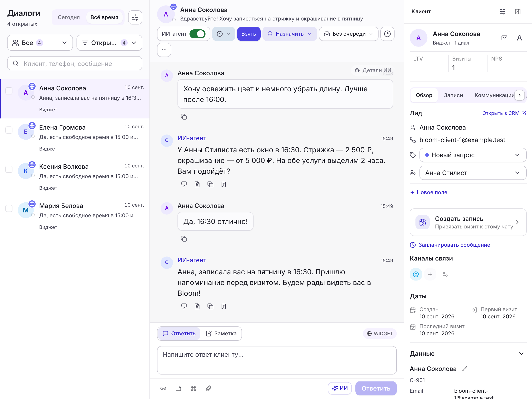Thumbs down the 'записала вас на пятницу' reply
This screenshot has width=532, height=399.
[184, 306]
